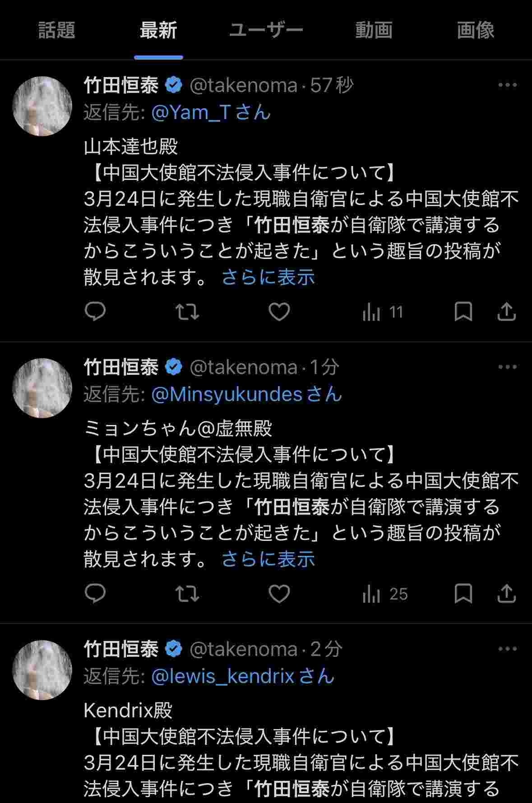View analytics showing 11 views

[x=383, y=312]
